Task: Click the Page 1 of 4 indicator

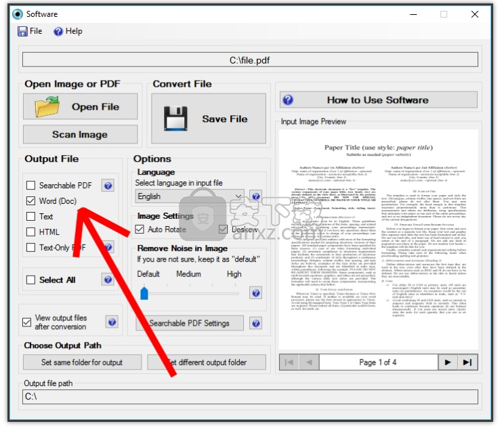Action: point(378,362)
